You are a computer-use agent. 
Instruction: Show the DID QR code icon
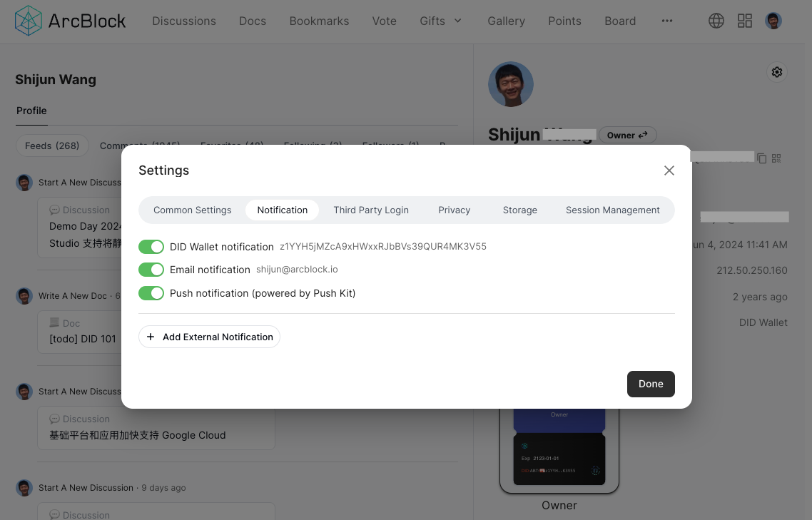click(776, 158)
